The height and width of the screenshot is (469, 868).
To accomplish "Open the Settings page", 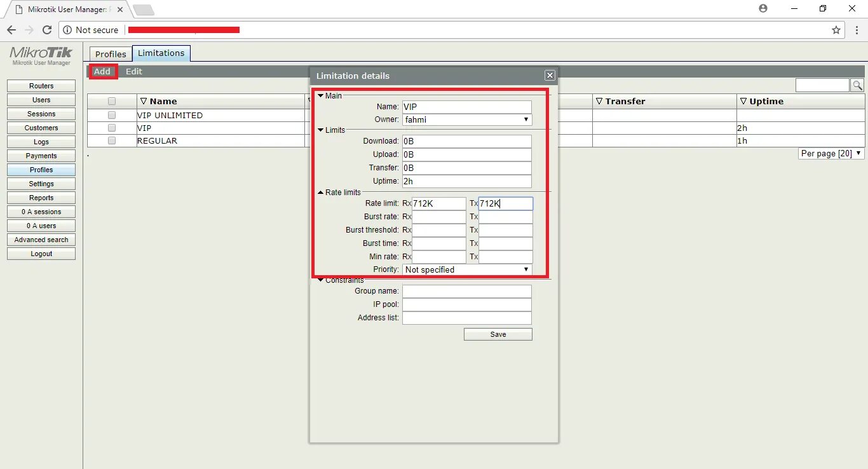I will tap(41, 184).
